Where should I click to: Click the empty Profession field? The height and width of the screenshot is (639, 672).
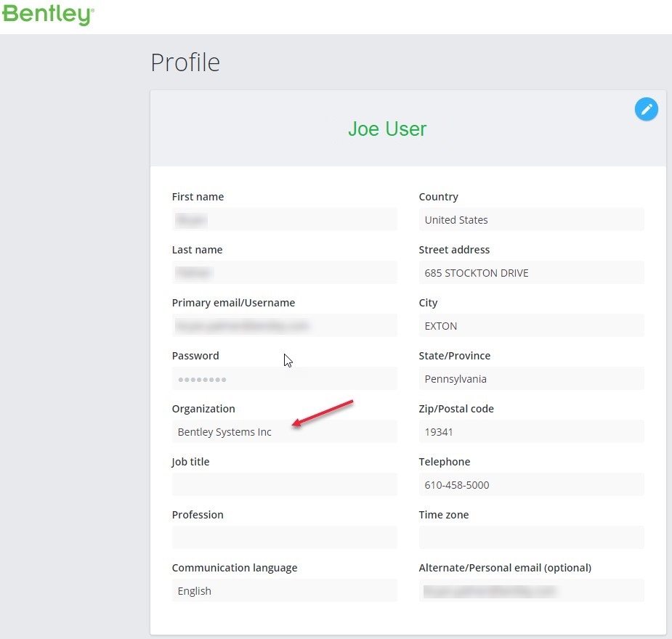tap(284, 537)
